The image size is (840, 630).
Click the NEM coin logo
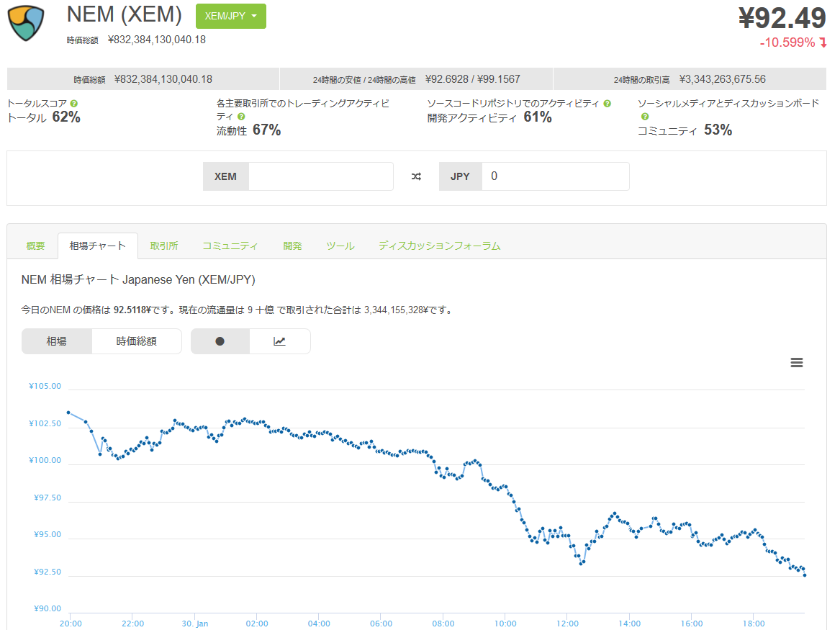pos(26,23)
